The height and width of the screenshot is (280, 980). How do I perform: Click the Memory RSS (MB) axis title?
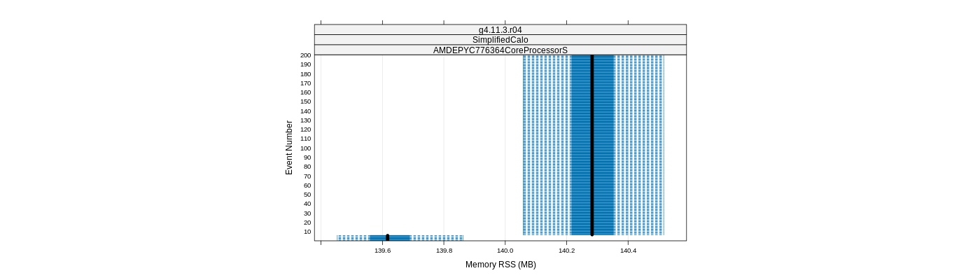(x=500, y=265)
